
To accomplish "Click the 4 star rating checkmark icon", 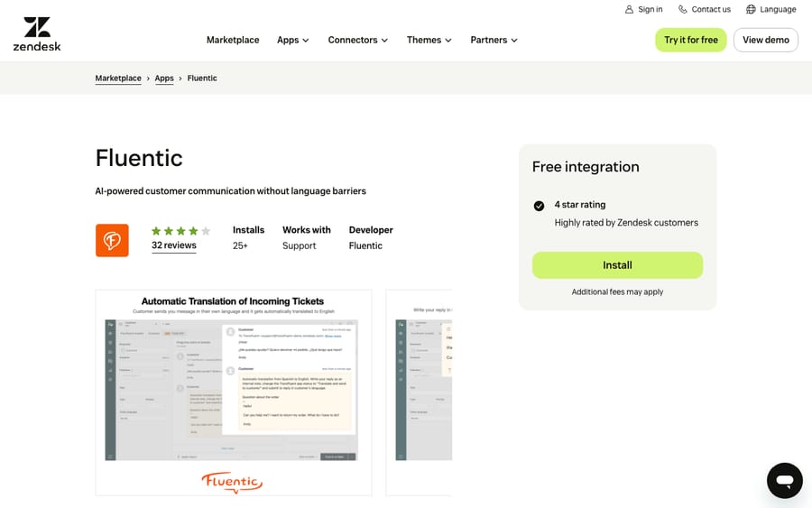I will coord(539,206).
